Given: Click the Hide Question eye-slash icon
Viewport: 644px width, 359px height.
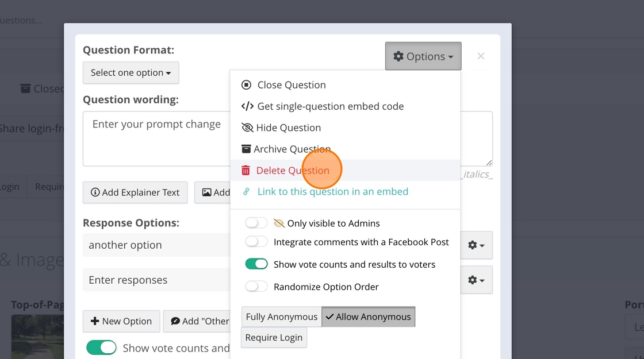Looking at the screenshot, I should click(247, 128).
